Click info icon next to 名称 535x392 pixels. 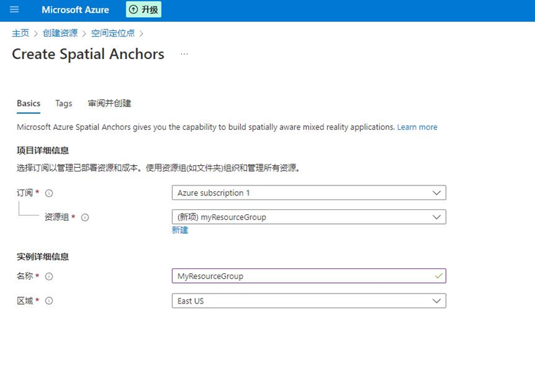(49, 276)
